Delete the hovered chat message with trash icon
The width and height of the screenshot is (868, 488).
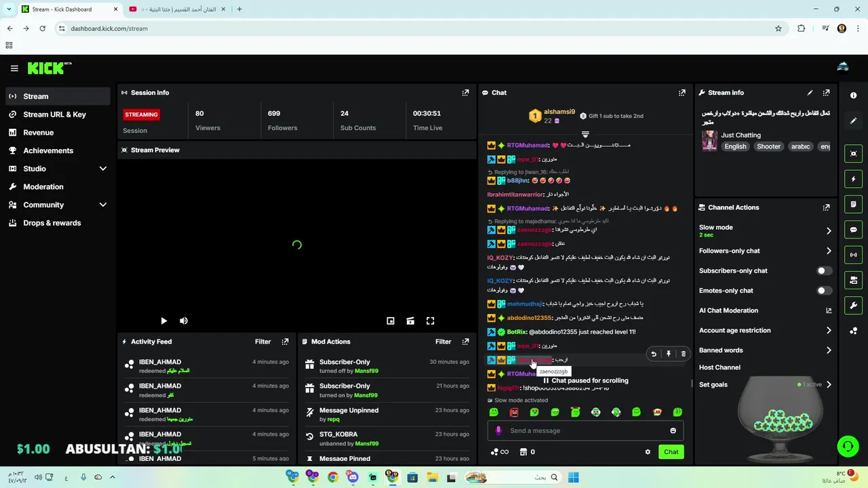point(683,354)
